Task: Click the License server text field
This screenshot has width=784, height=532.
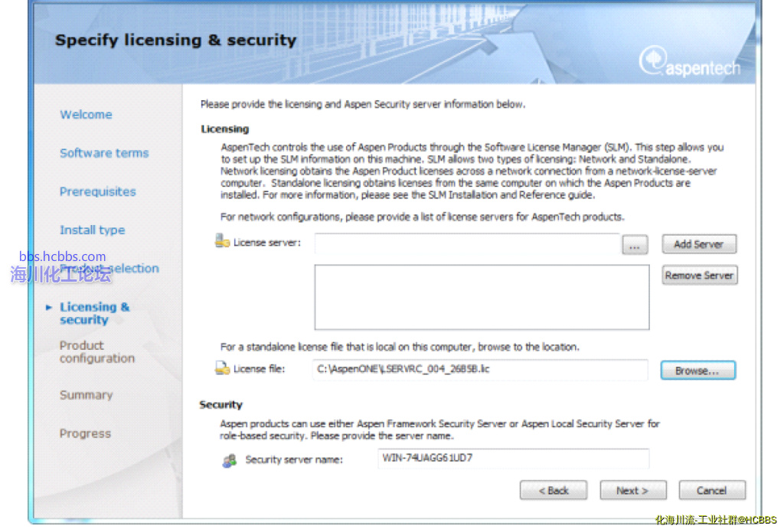Action: pyautogui.click(x=466, y=244)
